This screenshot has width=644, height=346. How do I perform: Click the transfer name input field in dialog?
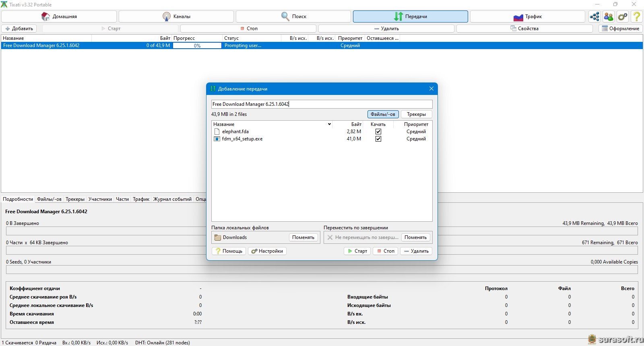[x=322, y=104]
